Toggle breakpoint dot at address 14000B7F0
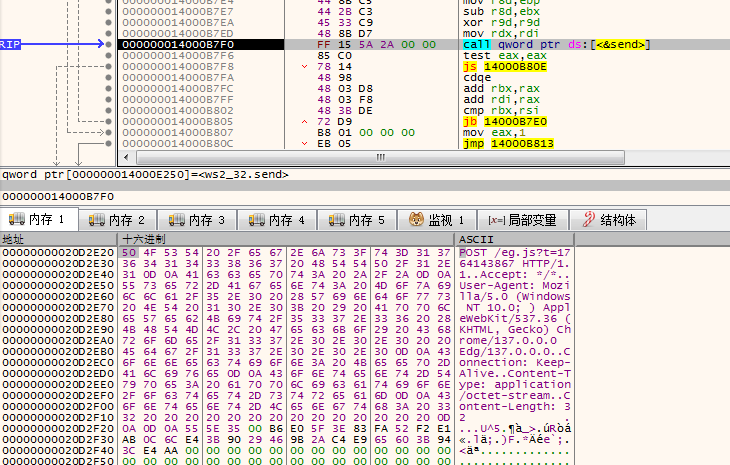 (x=108, y=44)
